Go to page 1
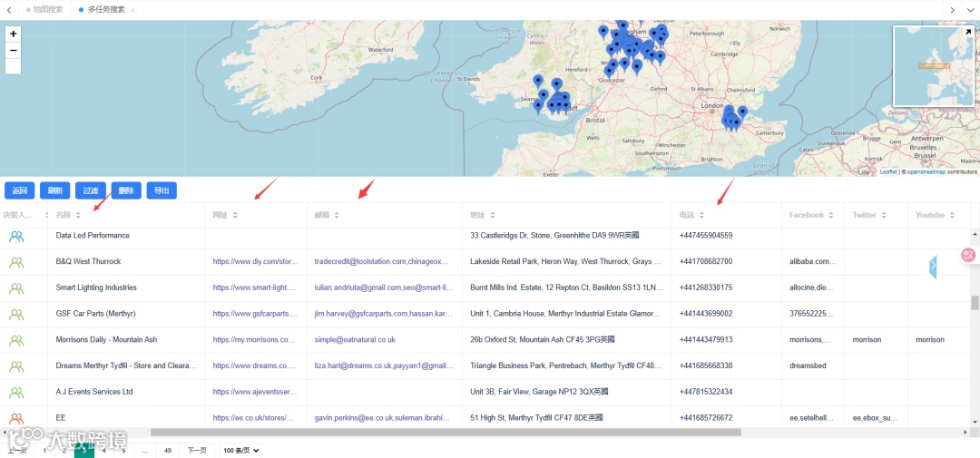The width and height of the screenshot is (980, 458). pyautogui.click(x=44, y=451)
